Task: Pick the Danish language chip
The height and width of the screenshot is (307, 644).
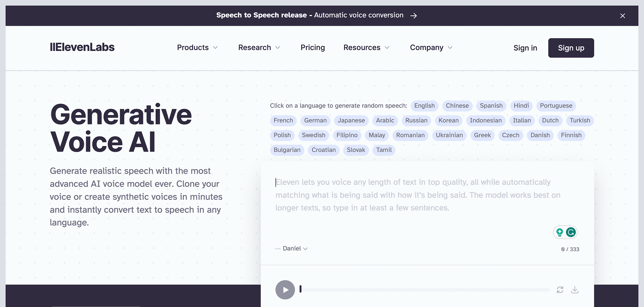Action: pos(540,135)
